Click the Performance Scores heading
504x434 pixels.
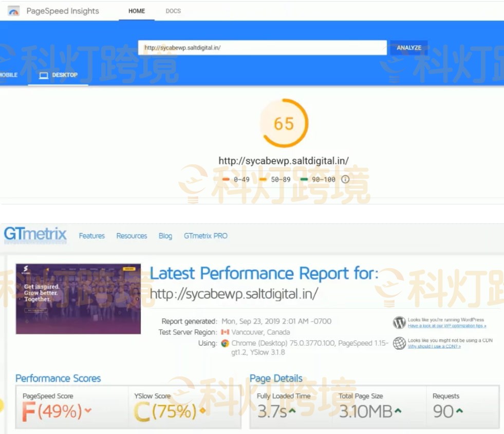click(58, 378)
